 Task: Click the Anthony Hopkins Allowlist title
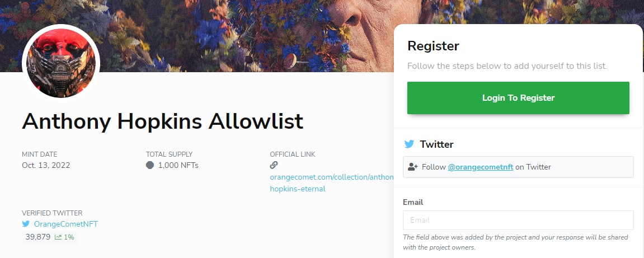tap(162, 121)
